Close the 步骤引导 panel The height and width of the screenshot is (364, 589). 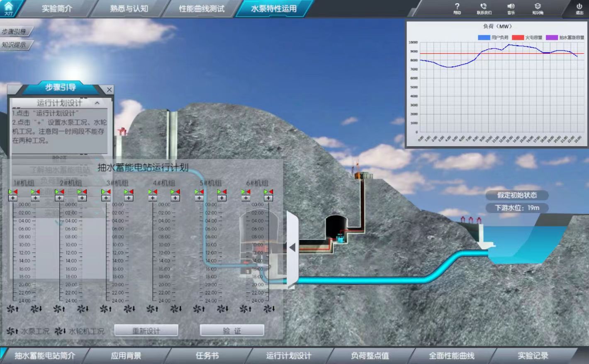coord(109,90)
